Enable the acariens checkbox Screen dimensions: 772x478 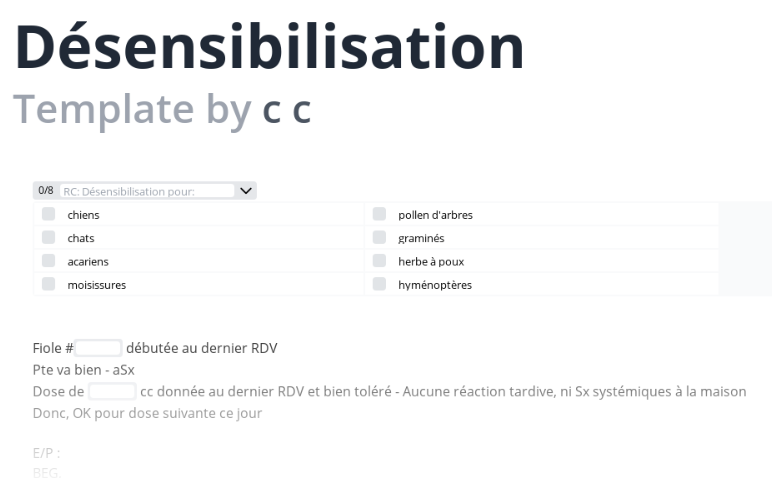(x=48, y=261)
